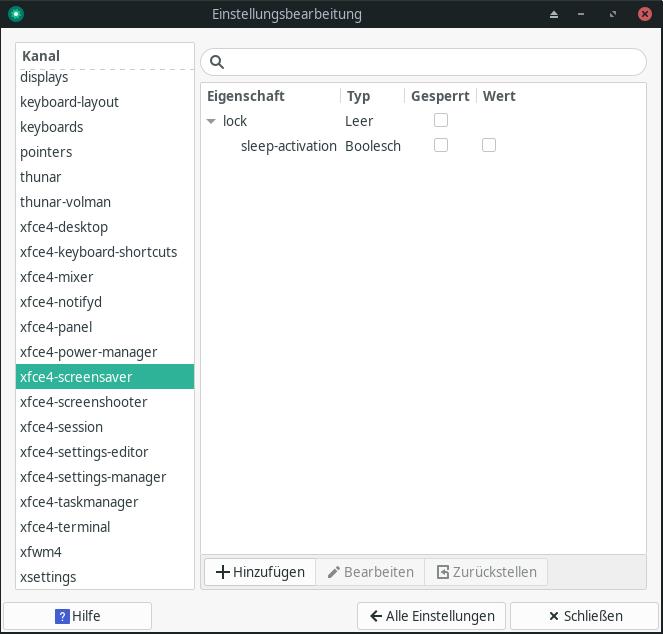Image resolution: width=663 pixels, height=634 pixels.
Task: Click the Gesperrt column header
Action: coord(440,96)
